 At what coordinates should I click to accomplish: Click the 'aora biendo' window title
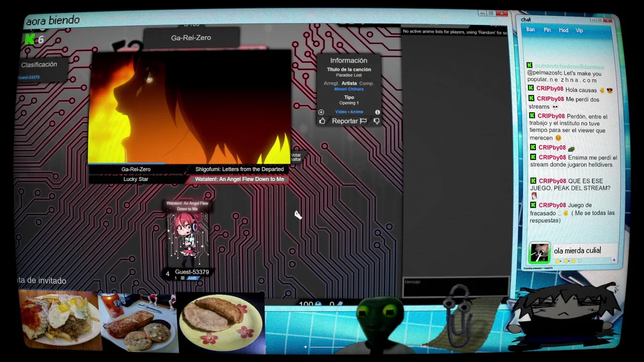53,21
